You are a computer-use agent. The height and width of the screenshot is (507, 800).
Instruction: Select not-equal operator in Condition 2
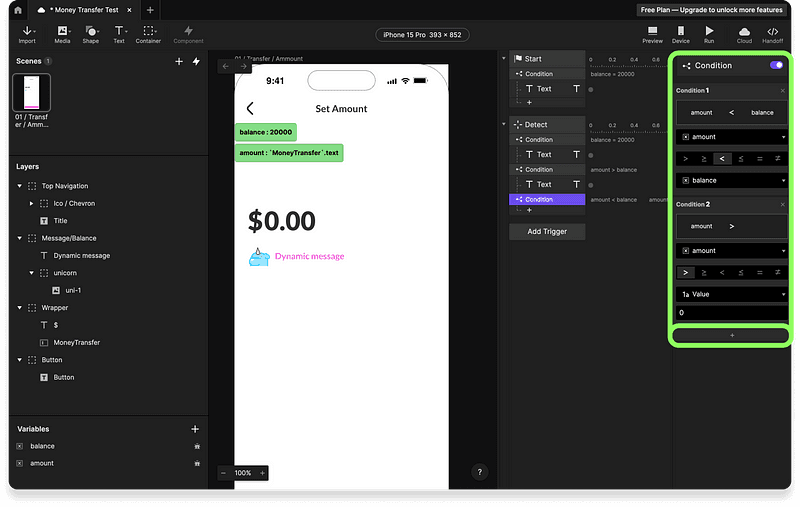click(x=778, y=272)
